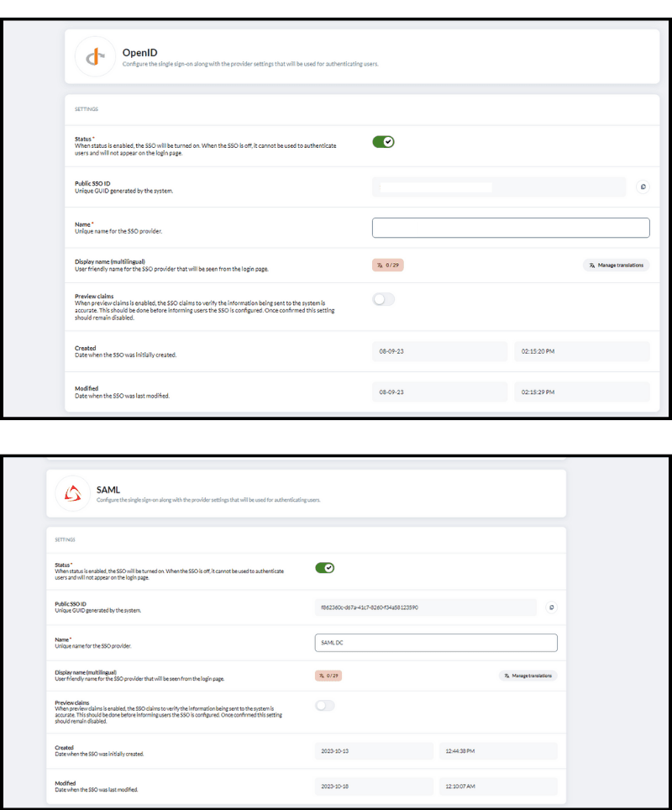
Task: Open Manage translations in SAML panel
Action: pyautogui.click(x=528, y=676)
